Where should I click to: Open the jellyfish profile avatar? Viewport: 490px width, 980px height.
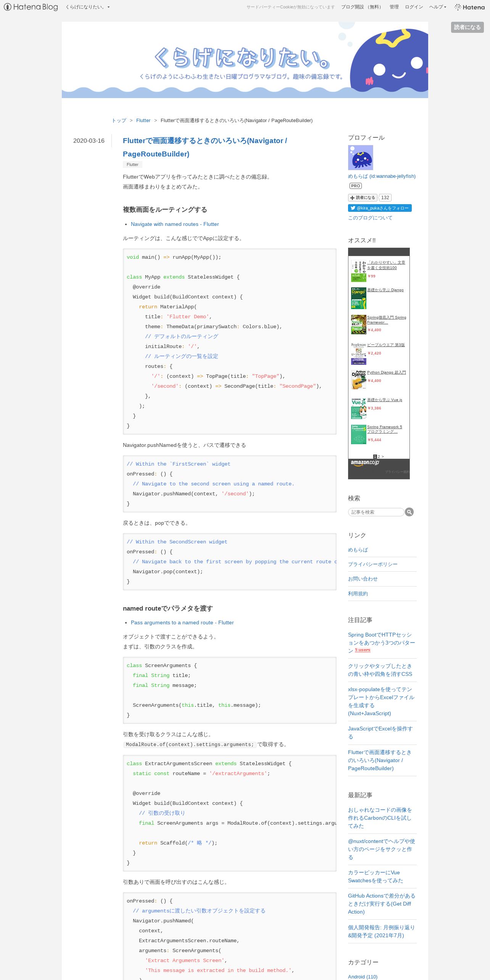[x=360, y=157]
